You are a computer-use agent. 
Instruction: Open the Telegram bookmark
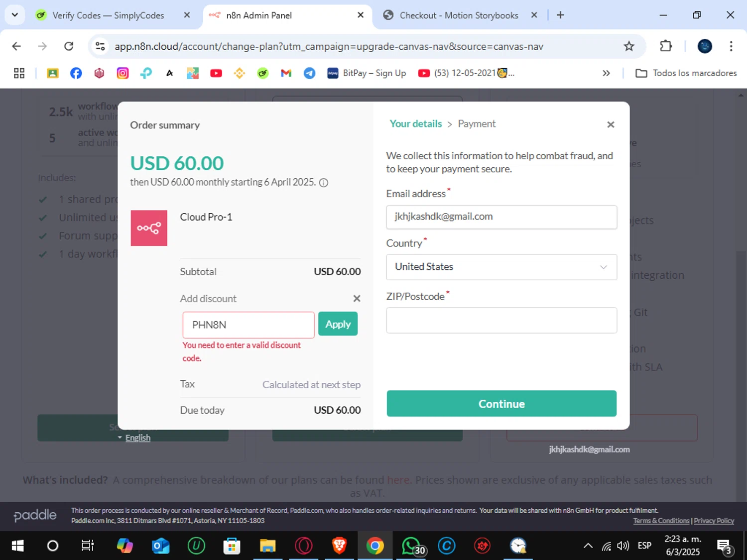309,73
